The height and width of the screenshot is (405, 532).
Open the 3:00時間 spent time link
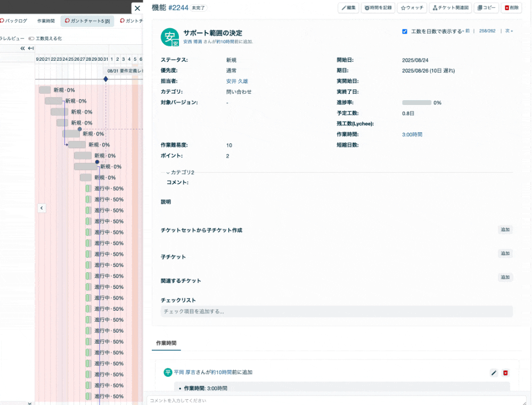coord(412,135)
